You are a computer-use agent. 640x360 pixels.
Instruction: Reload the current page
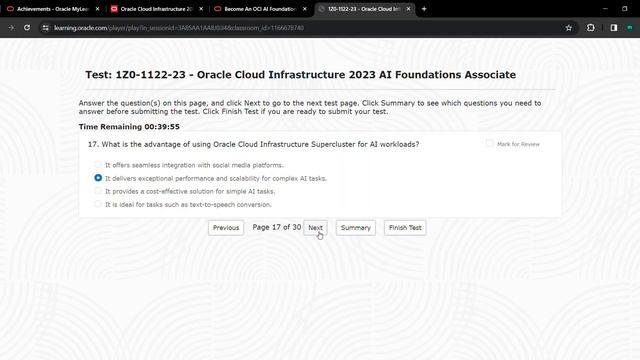tap(27, 28)
